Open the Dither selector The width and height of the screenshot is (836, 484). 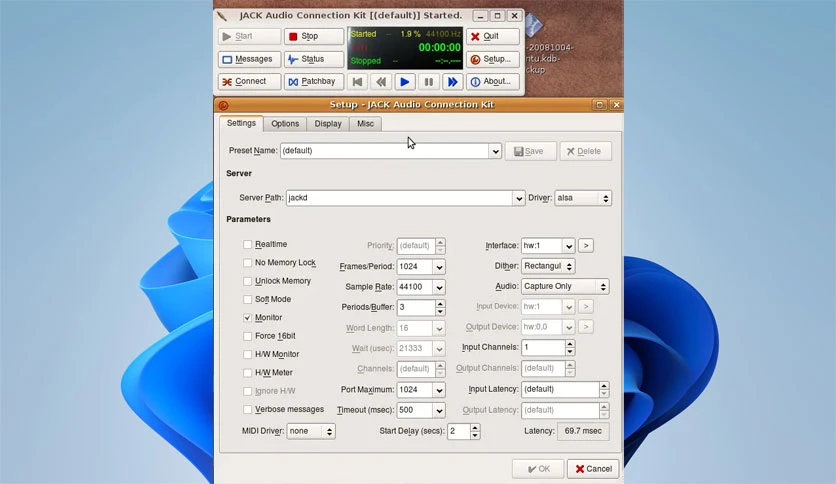[x=548, y=266]
